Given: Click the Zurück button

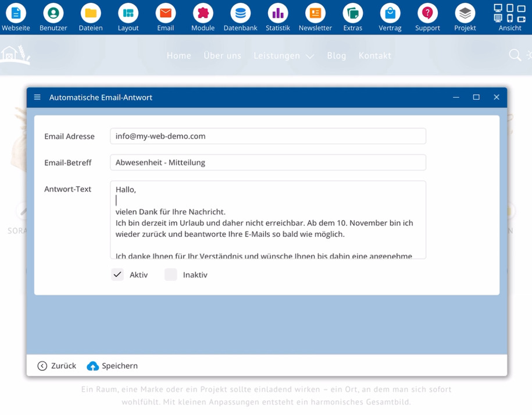Looking at the screenshot, I should pos(56,366).
